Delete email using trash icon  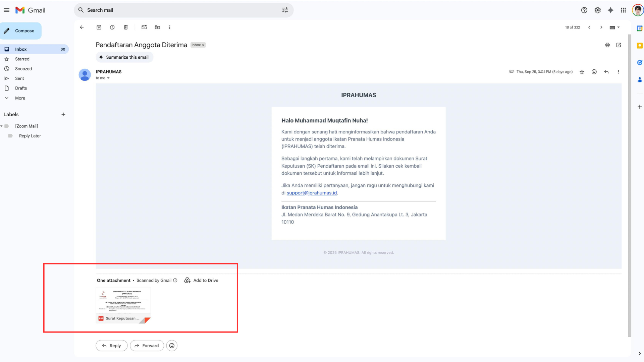126,27
